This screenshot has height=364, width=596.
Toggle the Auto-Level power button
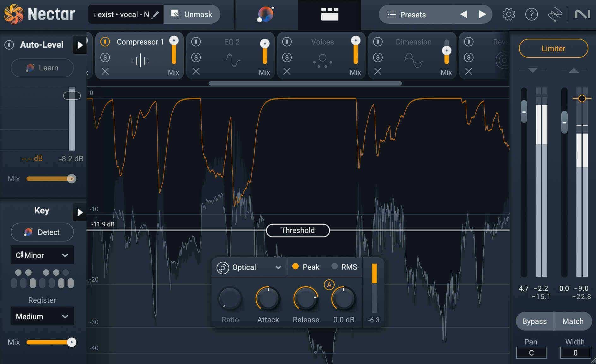tap(9, 45)
